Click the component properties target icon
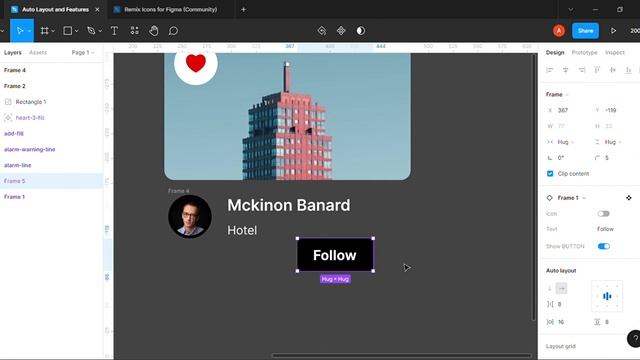Screen dimensions: 640x360 [x=629, y=198]
